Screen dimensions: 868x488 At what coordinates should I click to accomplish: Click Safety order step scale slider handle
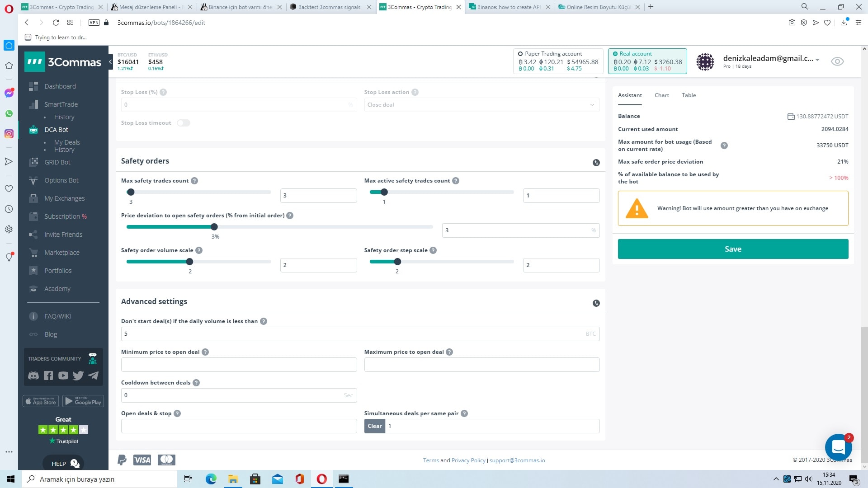click(x=397, y=262)
